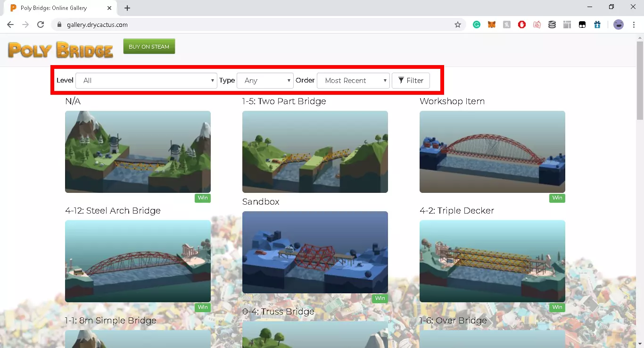This screenshot has width=644, height=348.
Task: Open the Sandbox bridge thumbnail
Action: point(315,252)
